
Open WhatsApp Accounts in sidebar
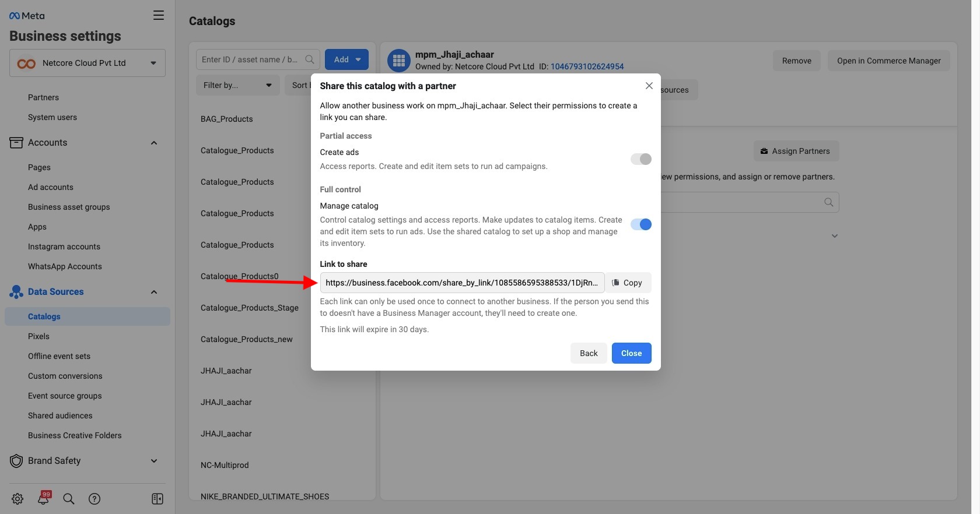pyautogui.click(x=65, y=266)
